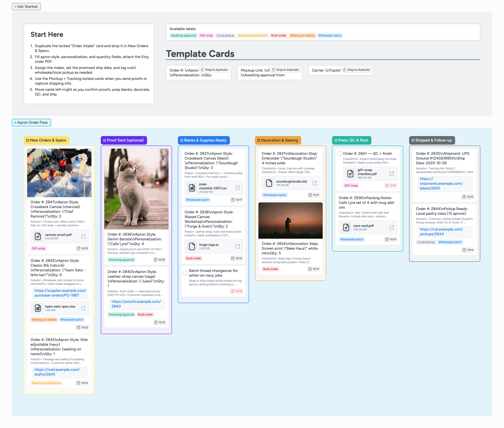The width and height of the screenshot is (504, 428).
Task: Open care-card.pdf external link icon
Action: point(392,227)
